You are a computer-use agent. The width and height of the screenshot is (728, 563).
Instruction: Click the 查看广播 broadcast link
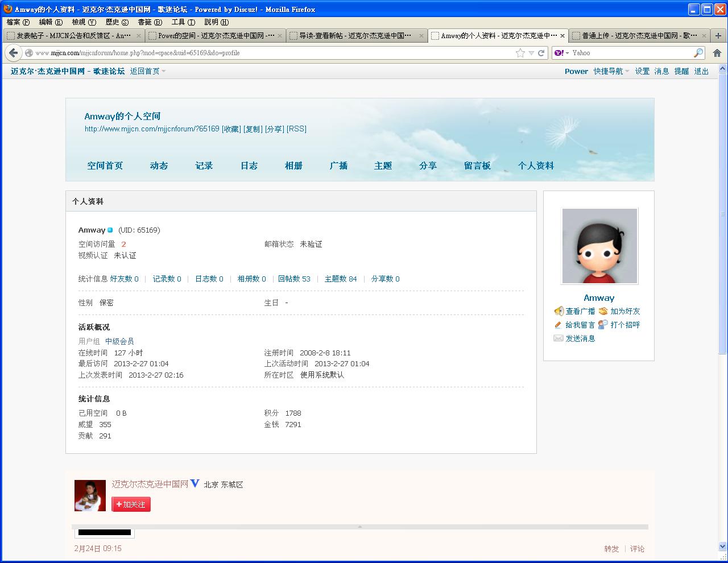pyautogui.click(x=580, y=311)
